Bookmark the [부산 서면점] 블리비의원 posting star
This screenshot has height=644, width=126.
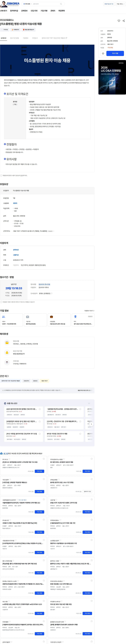pos(40,434)
